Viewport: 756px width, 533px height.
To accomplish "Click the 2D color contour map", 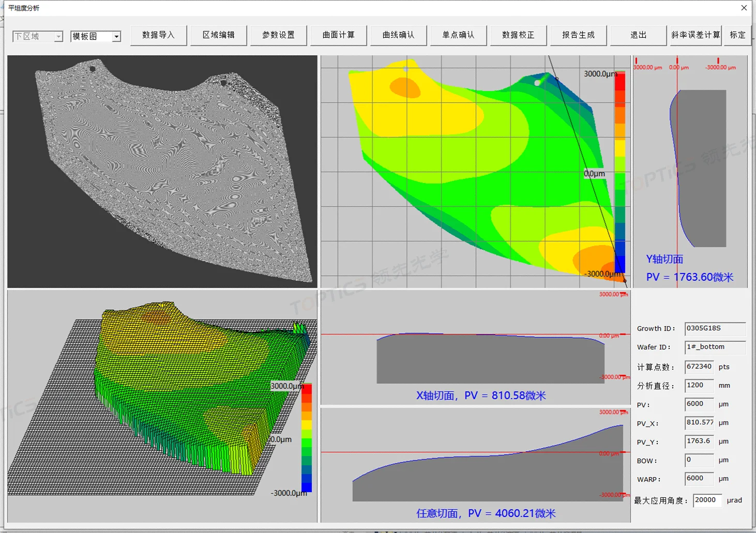I will tap(475, 172).
